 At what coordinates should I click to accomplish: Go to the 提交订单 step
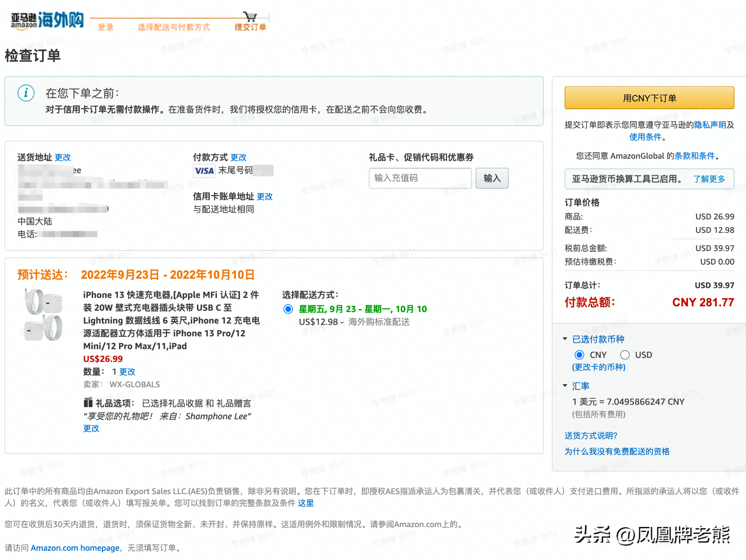(250, 27)
